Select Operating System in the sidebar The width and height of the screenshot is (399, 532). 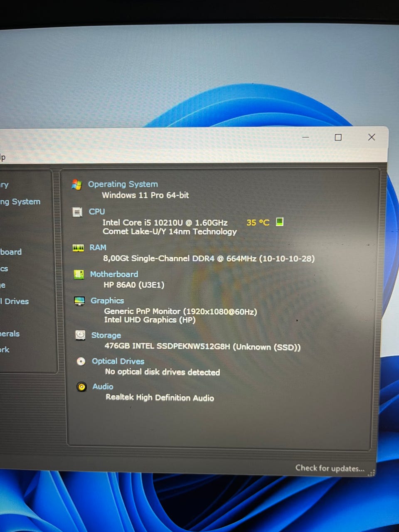(x=20, y=202)
